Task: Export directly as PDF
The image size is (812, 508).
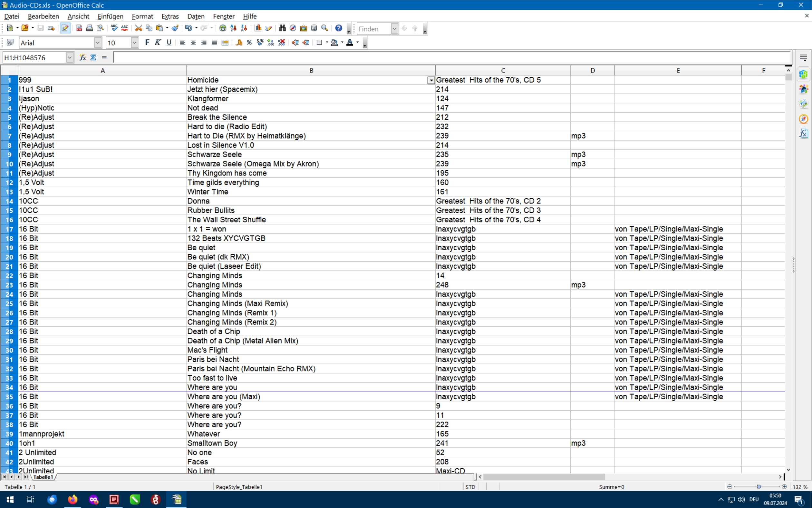Action: pos(79,28)
